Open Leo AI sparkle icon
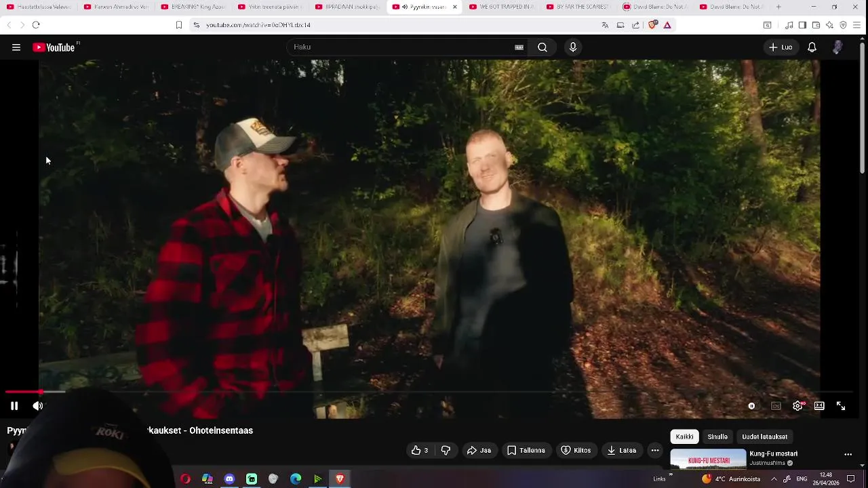This screenshot has width=868, height=488. pos(830,25)
